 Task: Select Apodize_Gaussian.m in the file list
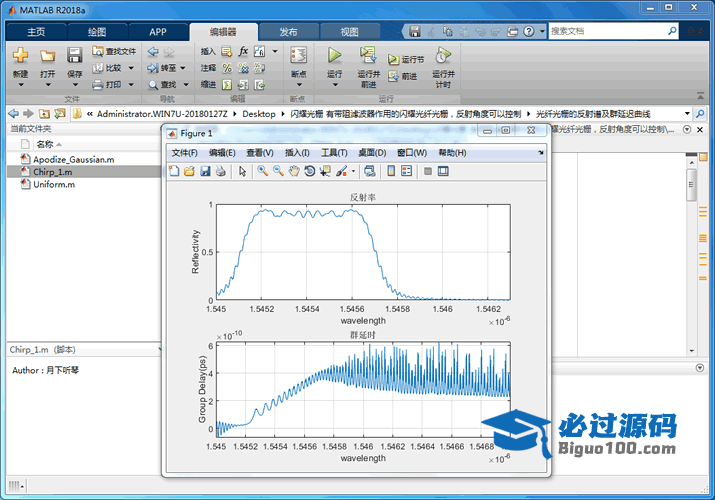73,160
